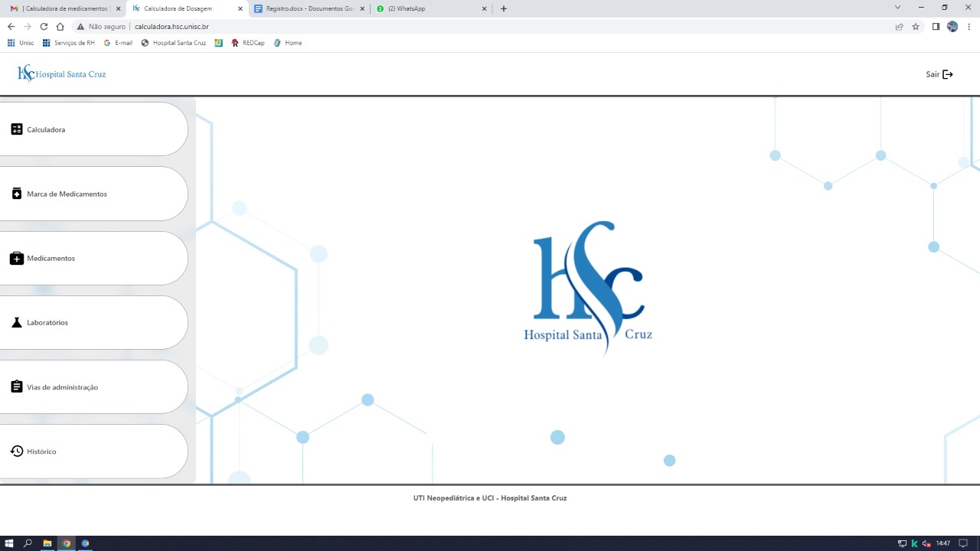Open the Histórico section
Screen dimensions: 980x551
[x=93, y=452]
